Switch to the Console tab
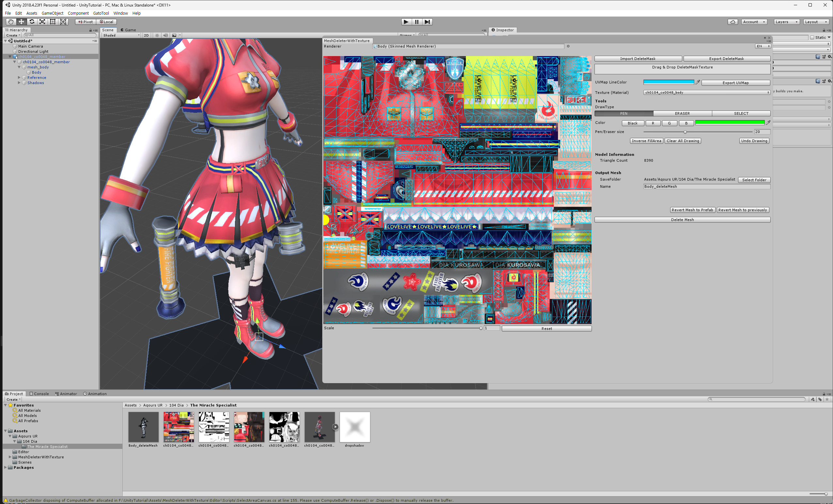 pos(39,394)
